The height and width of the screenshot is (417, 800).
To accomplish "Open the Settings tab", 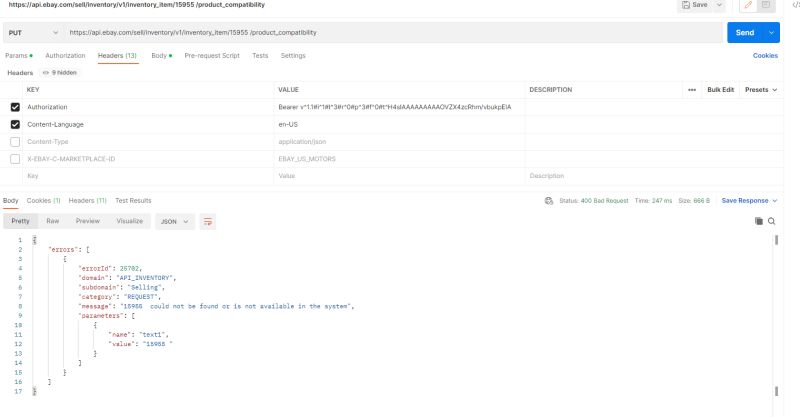I will (293, 56).
